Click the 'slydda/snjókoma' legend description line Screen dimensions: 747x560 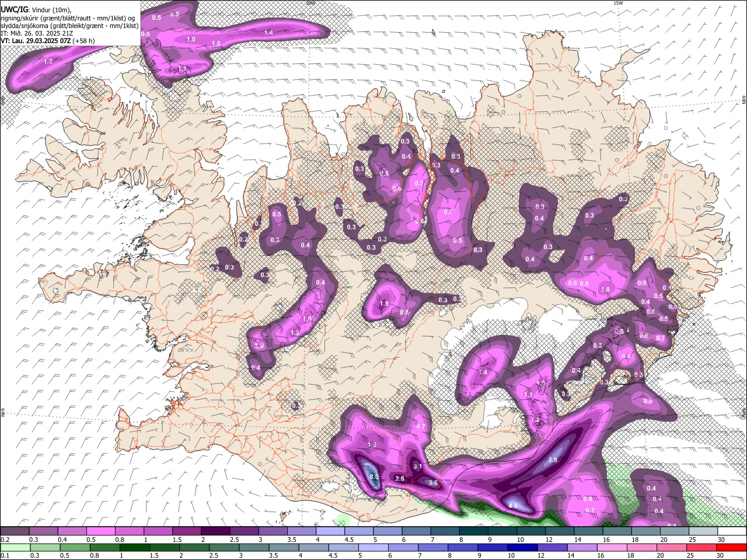click(69, 26)
